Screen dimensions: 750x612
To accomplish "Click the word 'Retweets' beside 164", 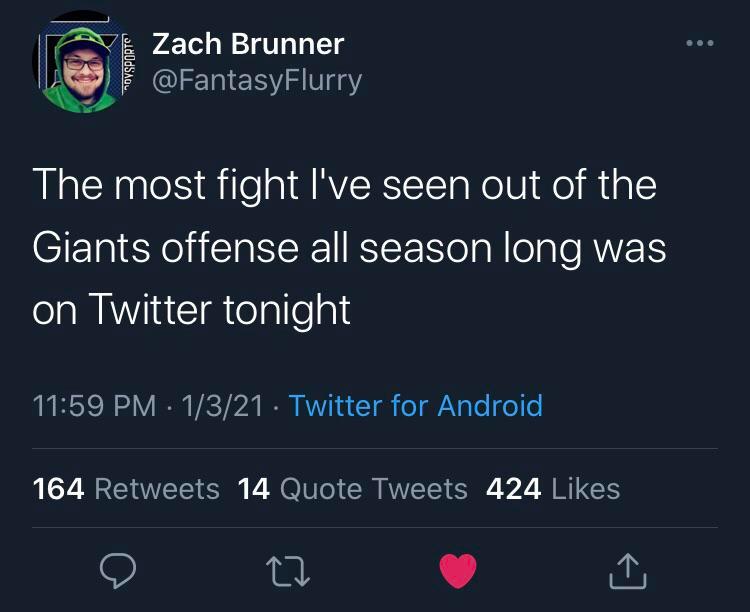I will [156, 488].
